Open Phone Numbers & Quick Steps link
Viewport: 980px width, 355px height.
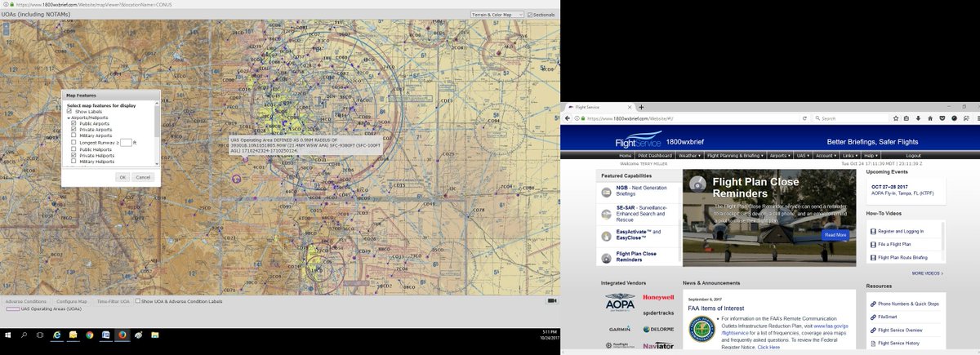point(908,304)
